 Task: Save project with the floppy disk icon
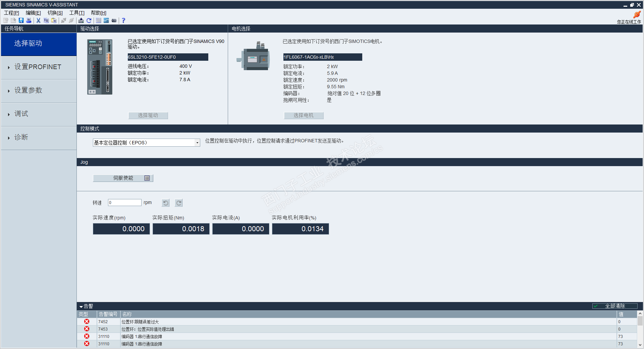pos(21,20)
